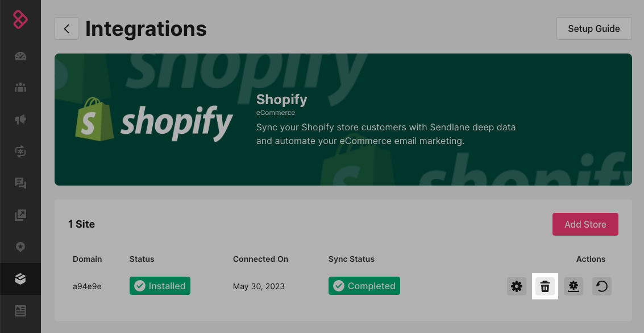The image size is (644, 333).
Task: Click the Completed sync status badge
Action: pyautogui.click(x=364, y=286)
